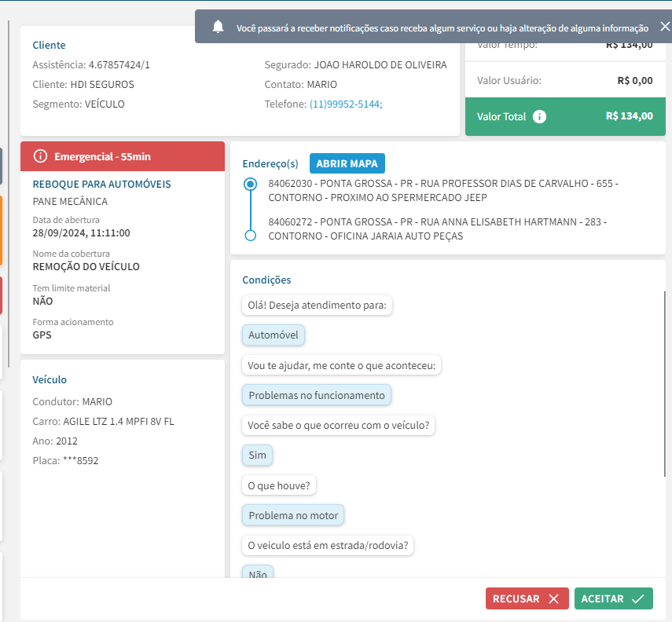Click the info icon beside Valor Total
The width and height of the screenshot is (672, 622).
point(539,116)
